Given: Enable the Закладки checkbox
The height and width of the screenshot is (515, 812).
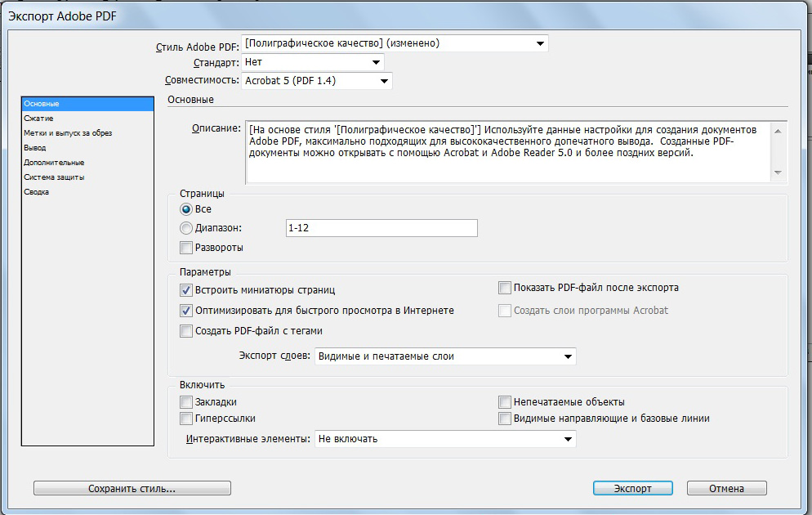Looking at the screenshot, I should coord(186,402).
